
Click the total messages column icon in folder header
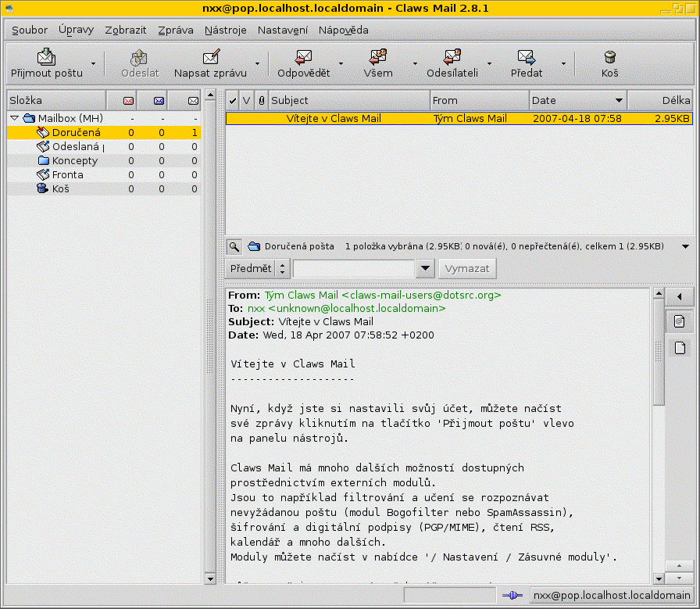pos(193,101)
